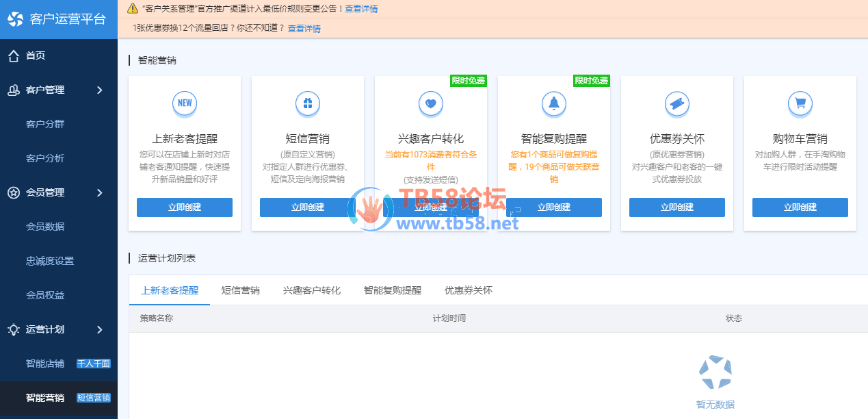Image resolution: width=868 pixels, height=419 pixels.
Task: Collapse the 会员管理 chevron
Action: click(x=100, y=192)
